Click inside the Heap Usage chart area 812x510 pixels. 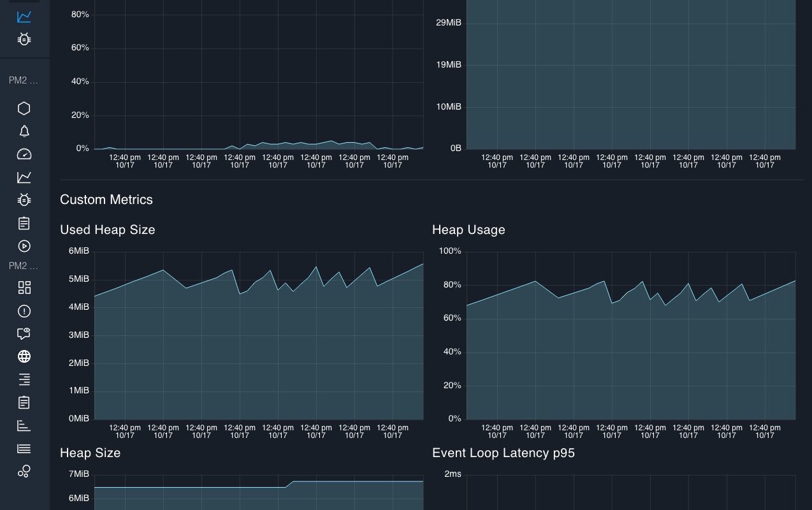(631, 335)
